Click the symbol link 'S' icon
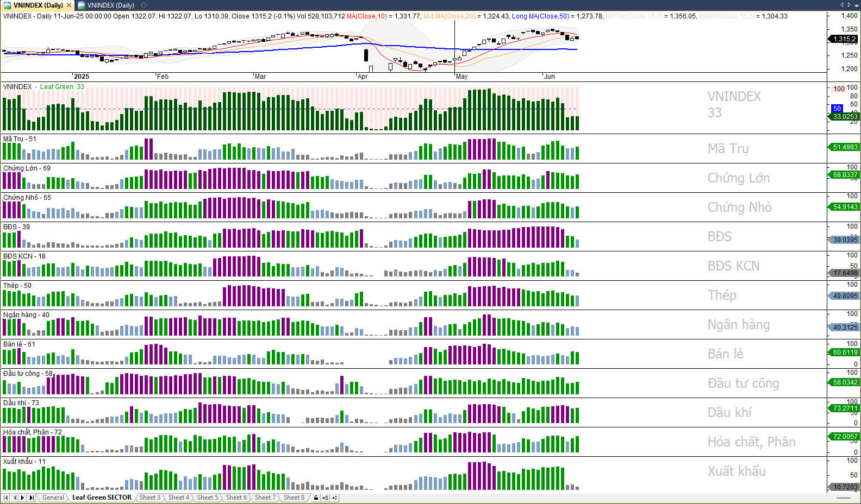This screenshot has width=861, height=504. [325, 497]
